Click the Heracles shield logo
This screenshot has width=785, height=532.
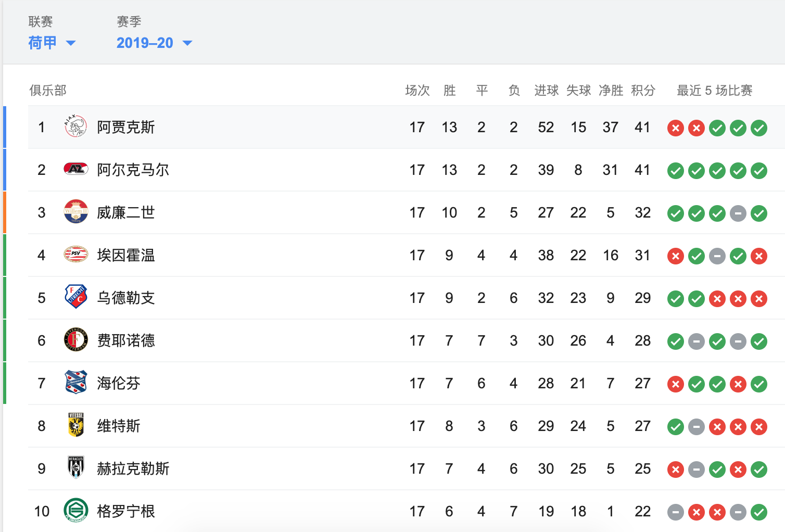coord(76,467)
